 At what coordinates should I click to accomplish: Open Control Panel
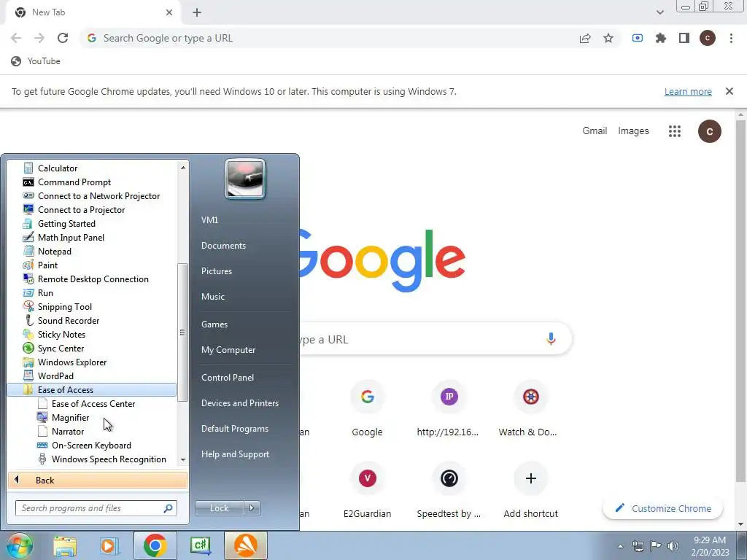coord(228,377)
